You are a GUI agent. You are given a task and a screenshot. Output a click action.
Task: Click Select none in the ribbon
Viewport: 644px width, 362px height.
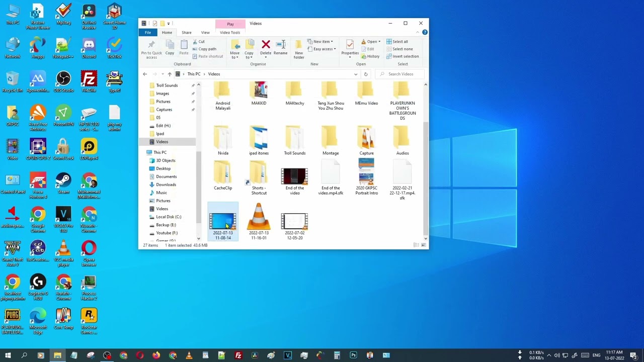tap(399, 49)
